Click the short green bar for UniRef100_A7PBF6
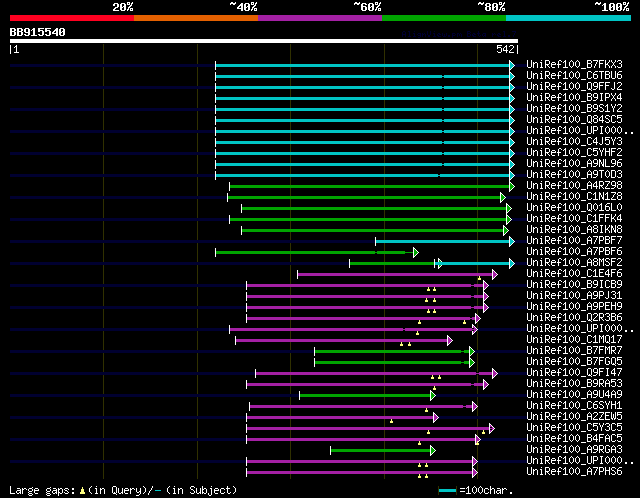640x498 pixels. point(317,253)
